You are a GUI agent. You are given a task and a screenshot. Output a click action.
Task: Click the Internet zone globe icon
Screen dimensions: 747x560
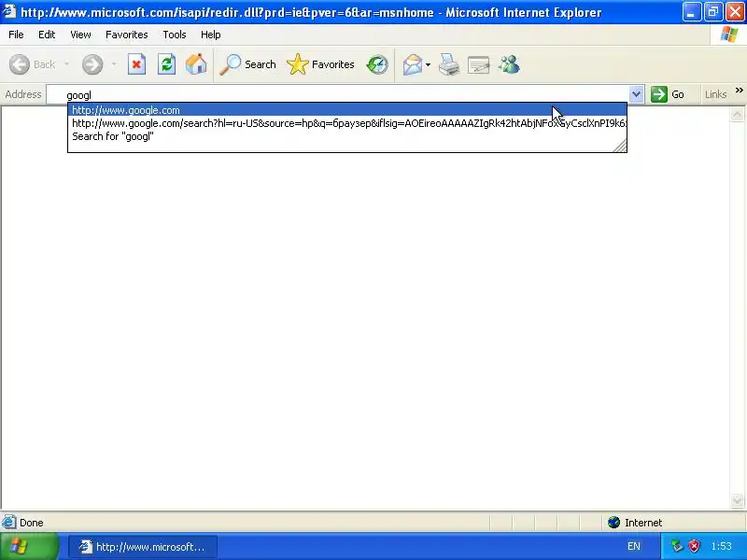[x=613, y=523]
